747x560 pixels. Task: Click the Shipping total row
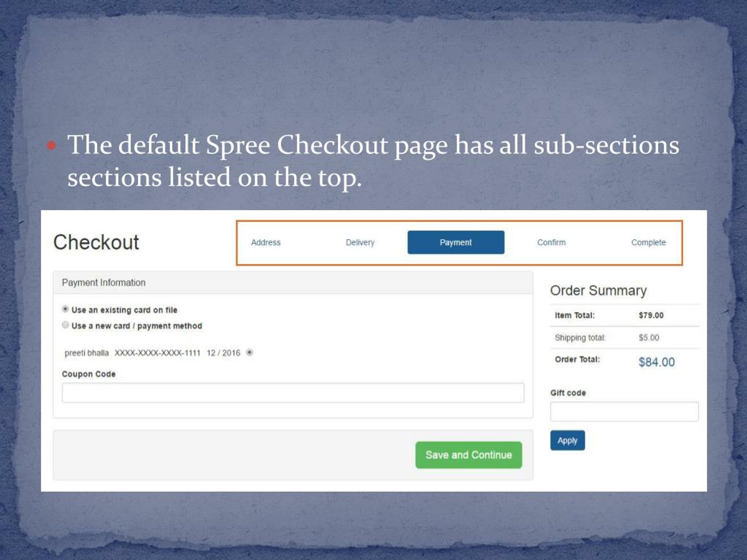tap(624, 337)
